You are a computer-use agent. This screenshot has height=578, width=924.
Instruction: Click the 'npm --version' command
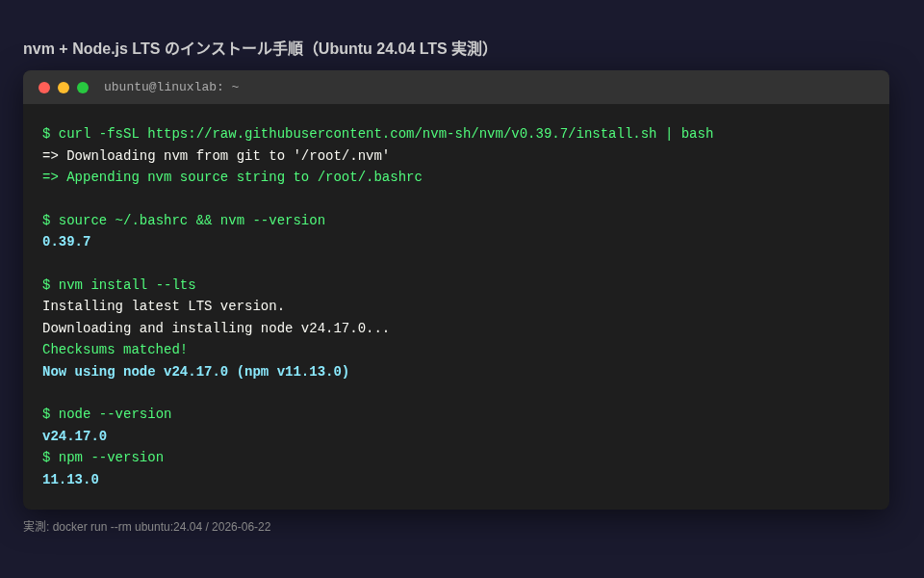pos(103,457)
